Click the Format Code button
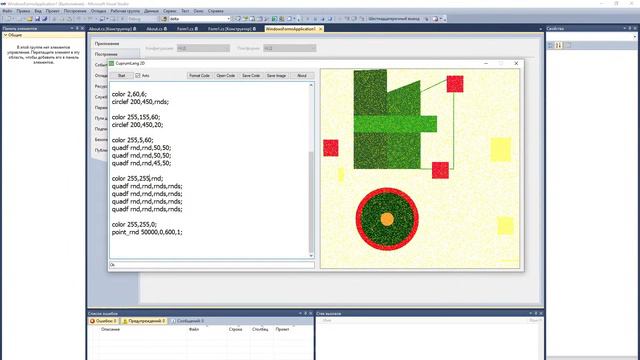This screenshot has width=640, height=360. click(199, 76)
